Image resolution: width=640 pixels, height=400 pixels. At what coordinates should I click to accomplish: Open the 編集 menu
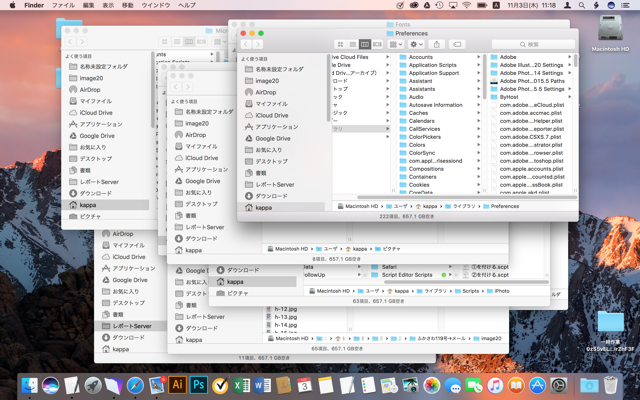click(89, 5)
